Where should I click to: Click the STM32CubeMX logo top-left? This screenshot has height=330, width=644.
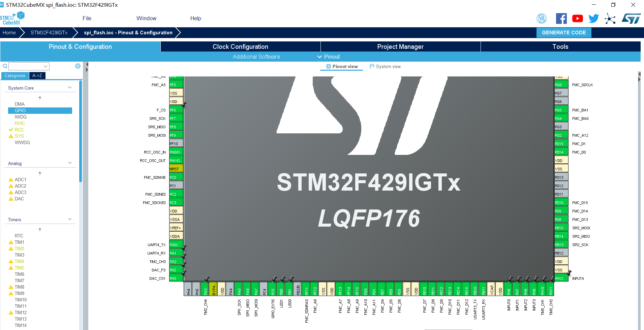click(x=13, y=18)
